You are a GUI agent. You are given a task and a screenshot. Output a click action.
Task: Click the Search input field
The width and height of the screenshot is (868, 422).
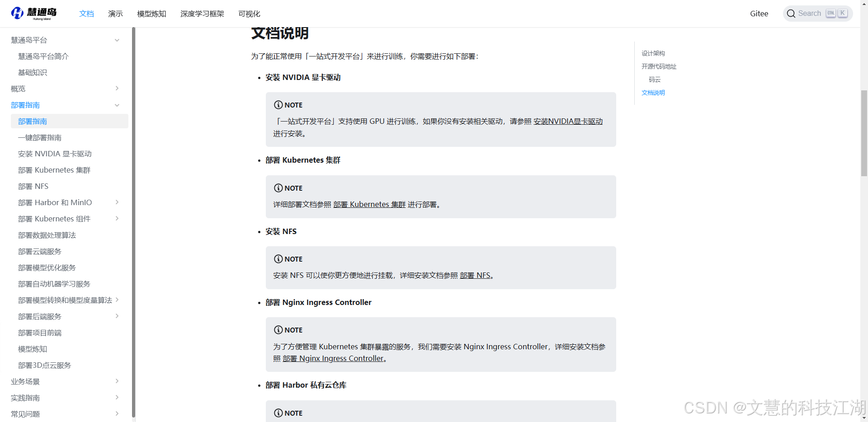(817, 14)
